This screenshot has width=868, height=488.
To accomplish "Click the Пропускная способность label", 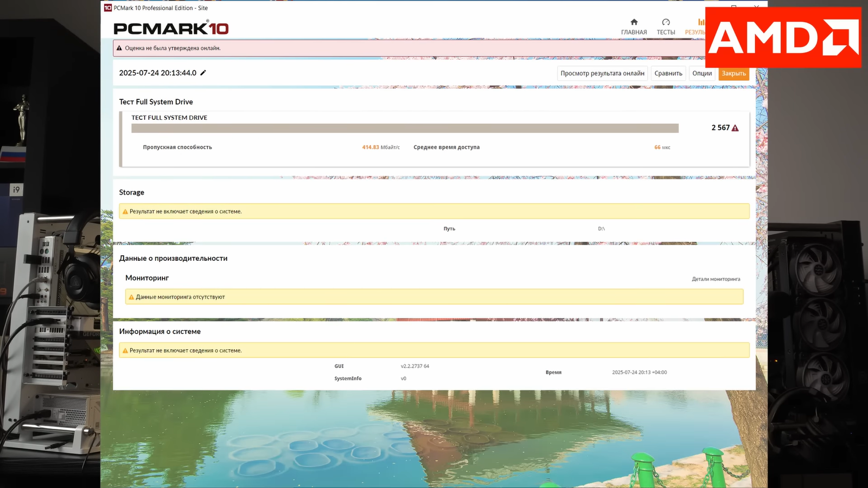I will [x=177, y=147].
